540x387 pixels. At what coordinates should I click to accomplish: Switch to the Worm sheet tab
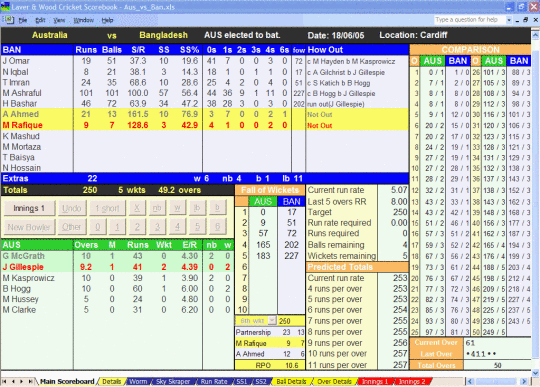point(138,381)
